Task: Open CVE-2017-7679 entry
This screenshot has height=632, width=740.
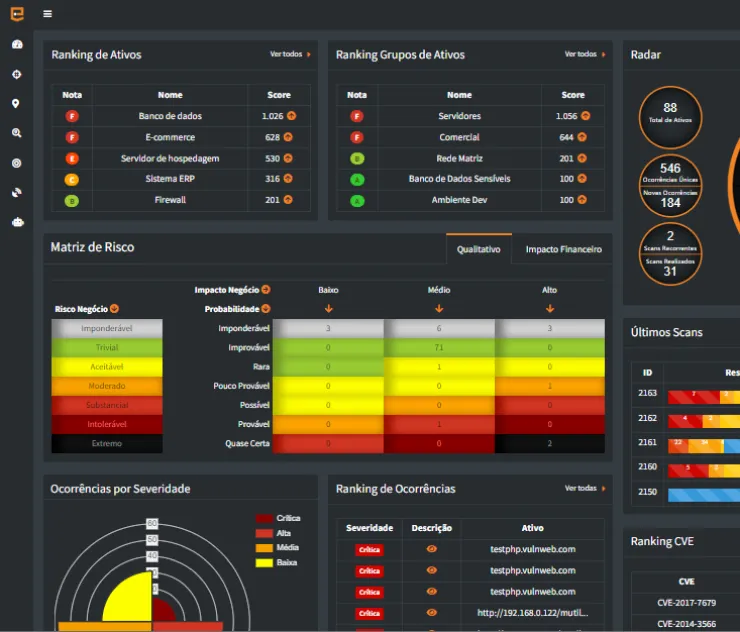Action: coord(686,603)
